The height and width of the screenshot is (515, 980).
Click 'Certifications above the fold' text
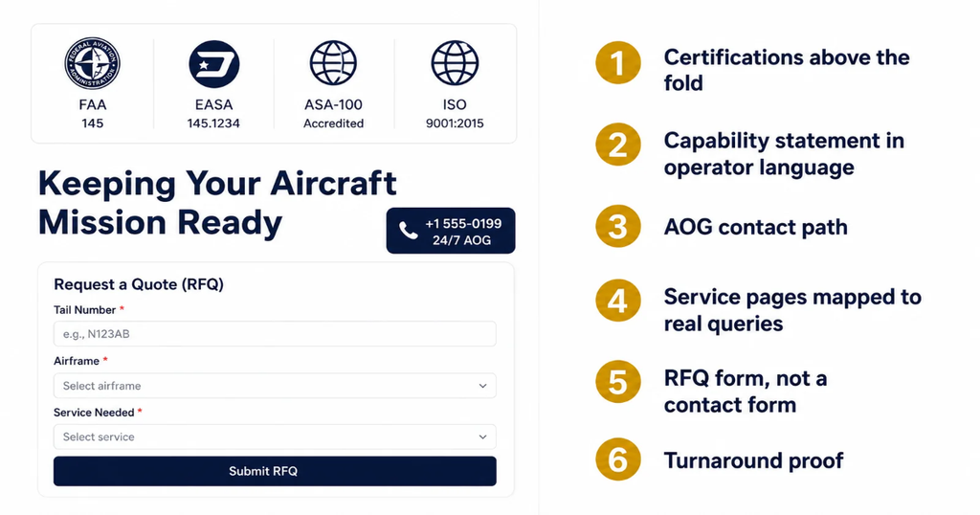coord(787,70)
